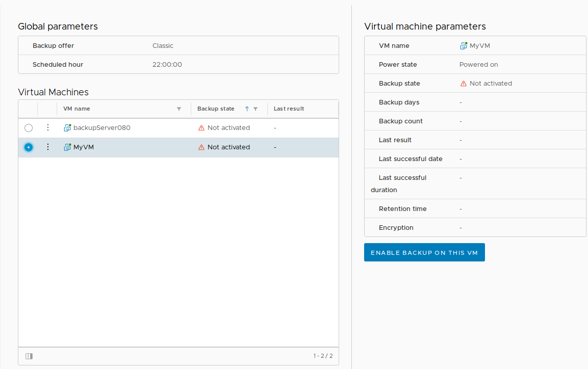
Task: Open the action menu for the MyVM row
Action: (x=47, y=147)
